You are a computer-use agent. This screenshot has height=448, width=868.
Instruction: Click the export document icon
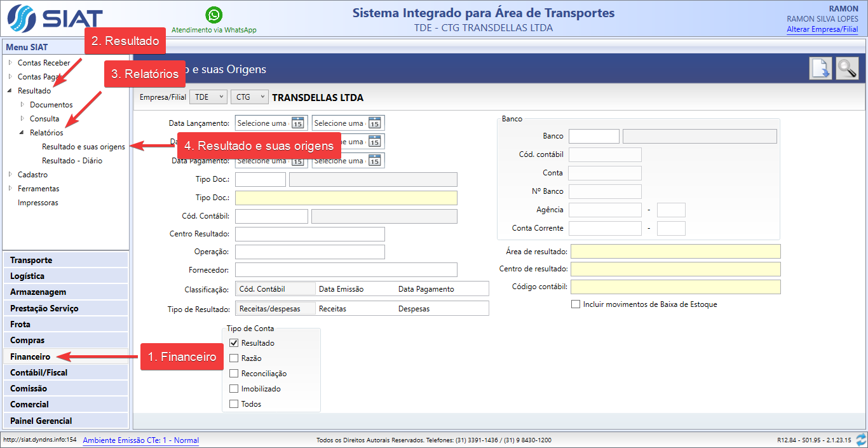(820, 69)
